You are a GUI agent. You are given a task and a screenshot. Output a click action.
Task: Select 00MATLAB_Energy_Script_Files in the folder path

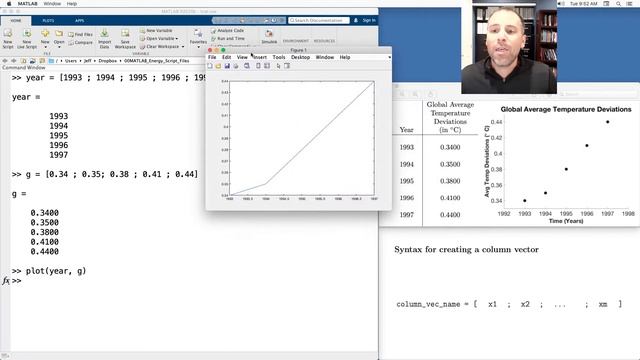[x=157, y=61]
